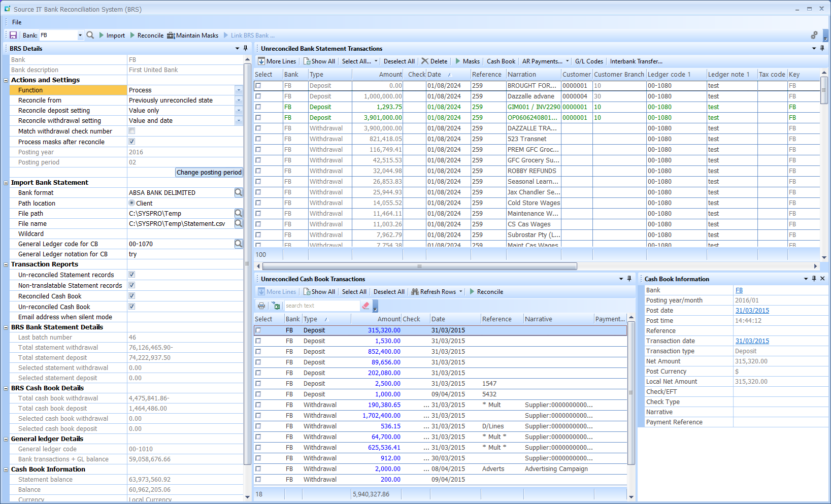Image resolution: width=831 pixels, height=504 pixels.
Task: Open Maintain Masks from the toolbar
Action: [192, 36]
